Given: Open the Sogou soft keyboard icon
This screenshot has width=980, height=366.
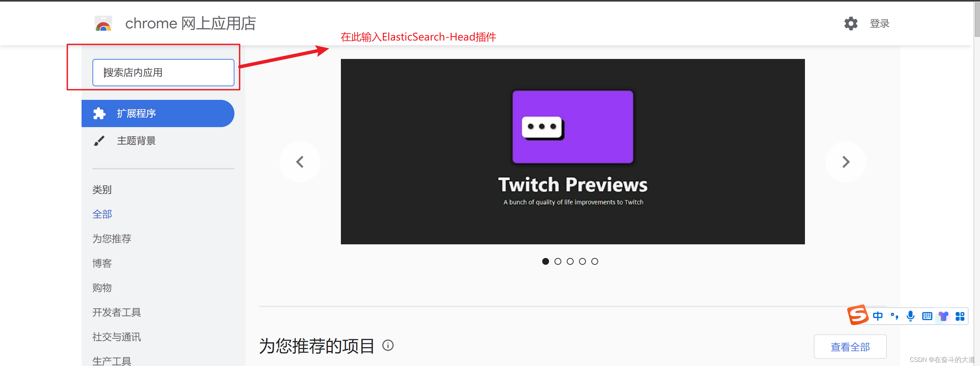Looking at the screenshot, I should pyautogui.click(x=927, y=316).
